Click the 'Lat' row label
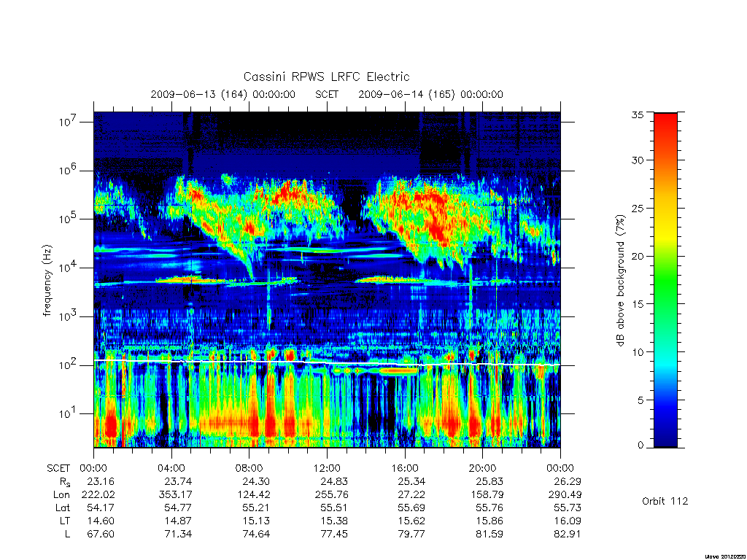This screenshot has height=560, width=747. pyautogui.click(x=63, y=508)
